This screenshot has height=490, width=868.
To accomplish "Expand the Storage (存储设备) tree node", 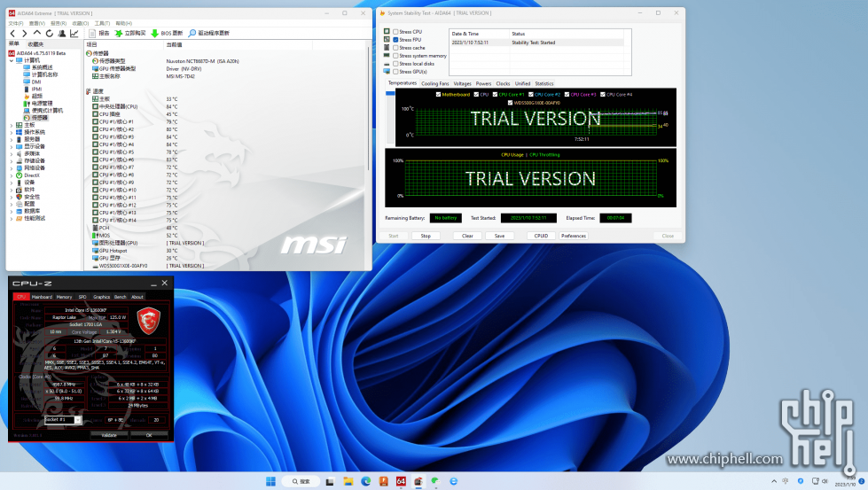I will (11, 161).
